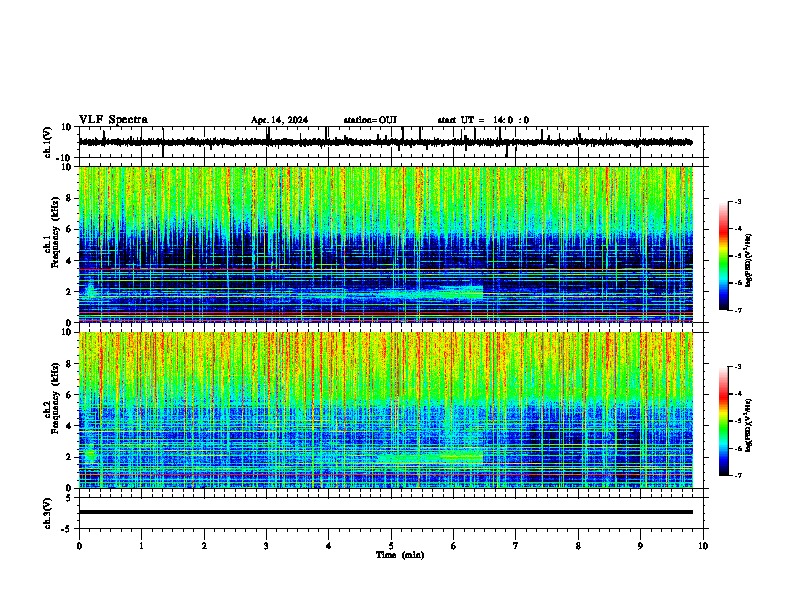The image size is (792, 612).
Task: Click the green 2 kHz emission band in ch.2 spectrogram
Action: click(x=429, y=458)
